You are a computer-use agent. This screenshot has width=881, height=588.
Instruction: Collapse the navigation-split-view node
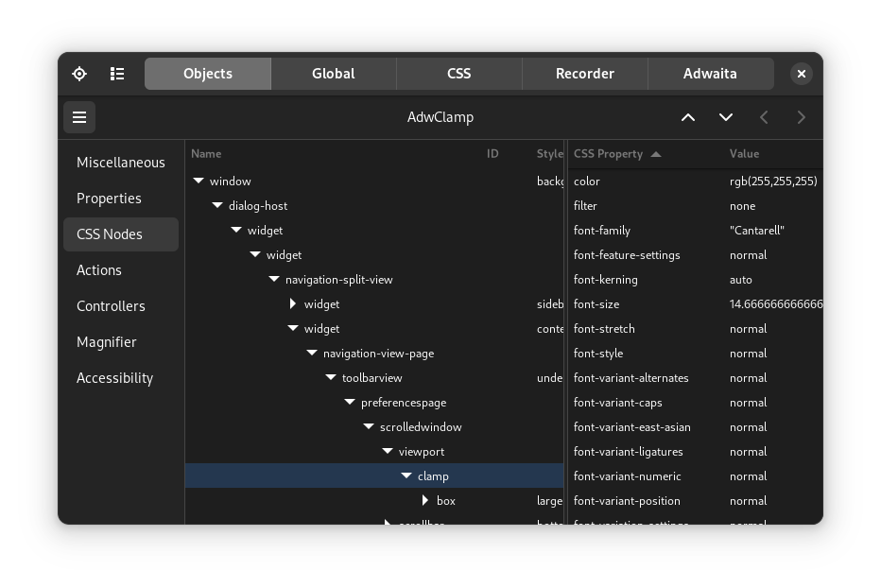tap(274, 279)
